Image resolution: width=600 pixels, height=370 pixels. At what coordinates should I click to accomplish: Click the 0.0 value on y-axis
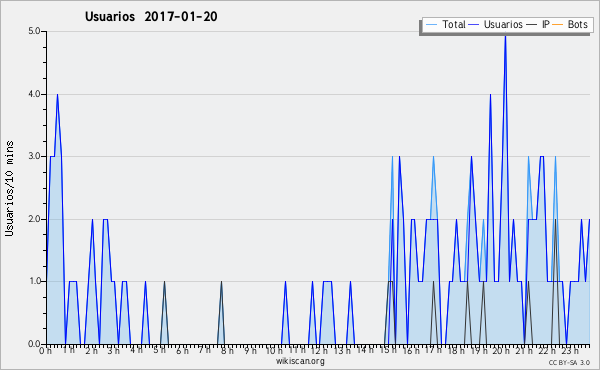pos(34,344)
